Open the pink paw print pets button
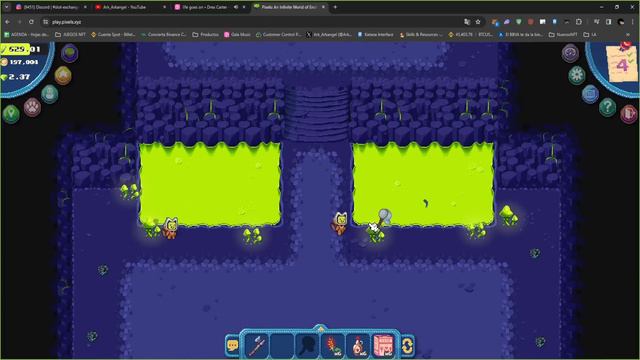The width and height of the screenshot is (640, 360). (32, 107)
